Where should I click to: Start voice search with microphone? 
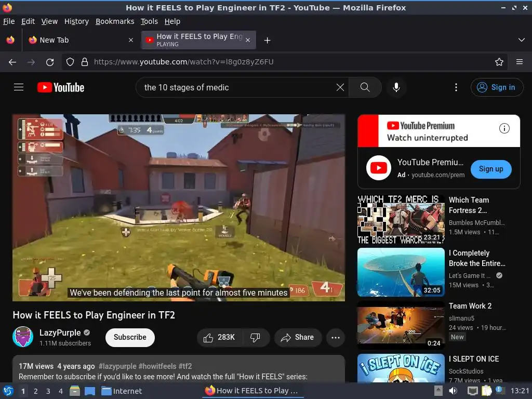[x=396, y=87]
